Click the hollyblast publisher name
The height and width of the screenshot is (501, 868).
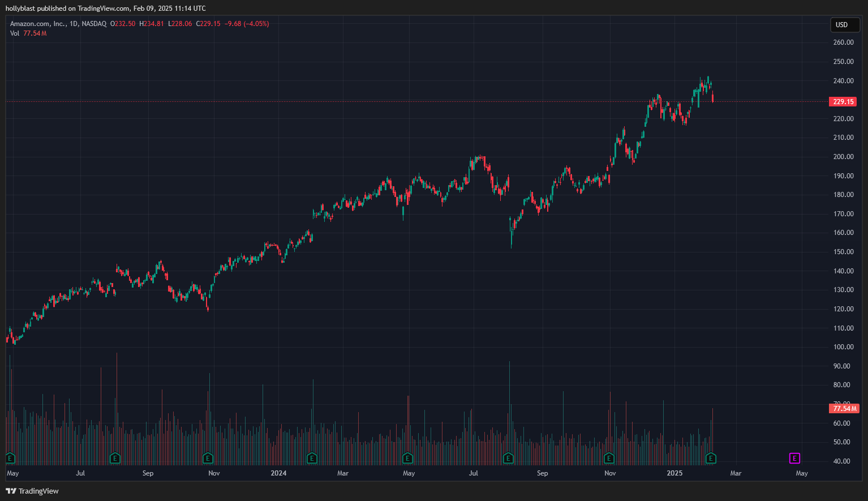tap(20, 8)
